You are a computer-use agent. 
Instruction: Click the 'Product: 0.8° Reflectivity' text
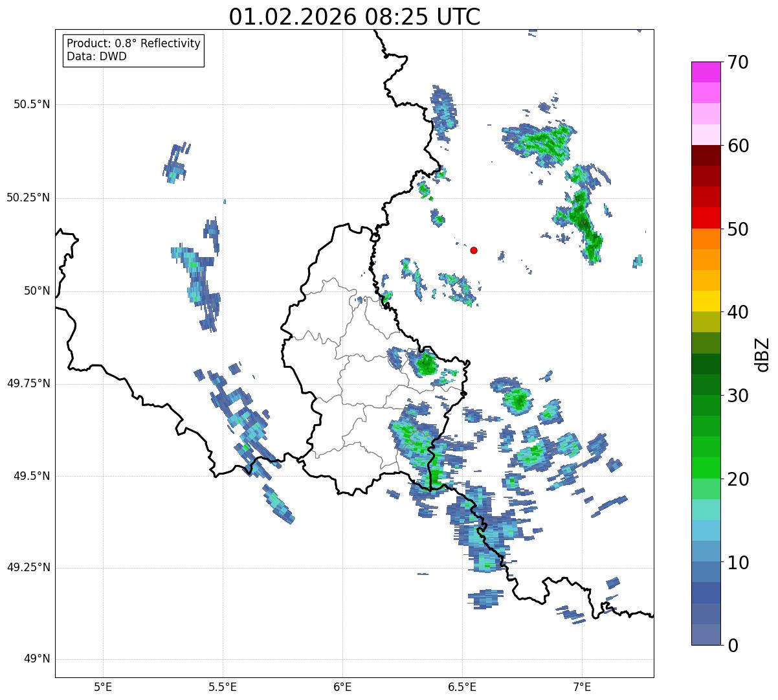(x=134, y=43)
